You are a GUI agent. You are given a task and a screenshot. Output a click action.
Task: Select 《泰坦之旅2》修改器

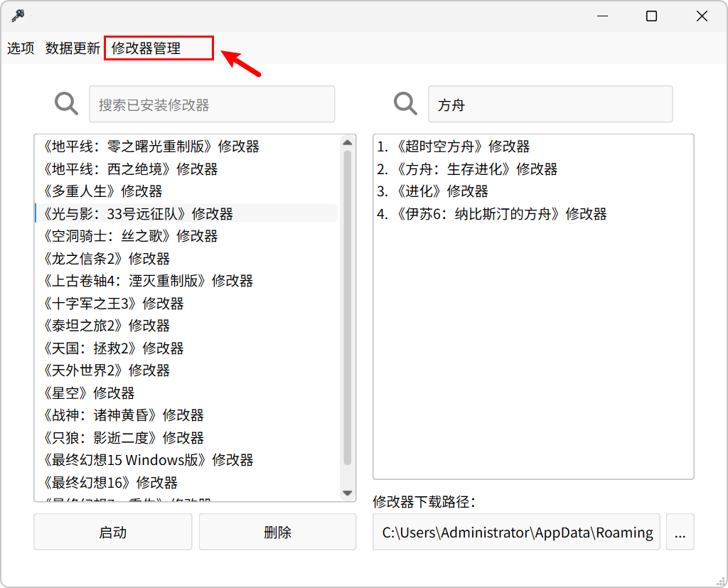(186, 326)
